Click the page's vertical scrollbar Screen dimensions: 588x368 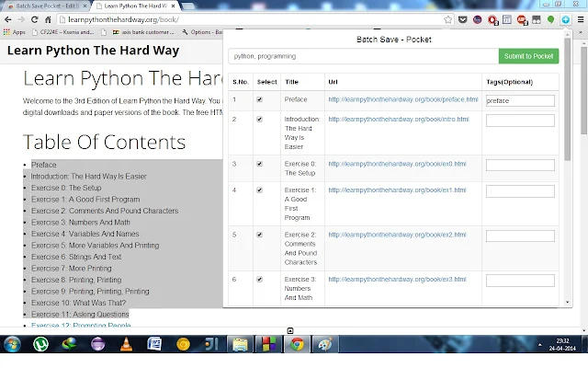point(584,90)
